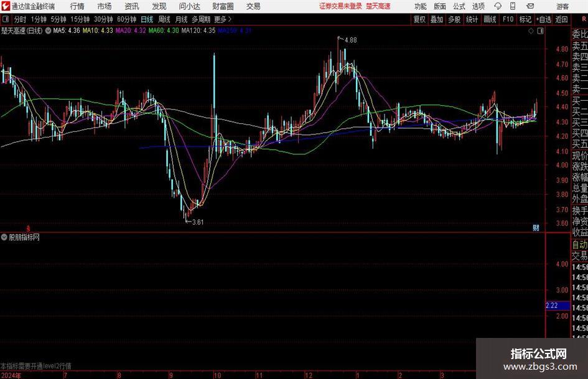Open the 行情 menu

pos(77,6)
